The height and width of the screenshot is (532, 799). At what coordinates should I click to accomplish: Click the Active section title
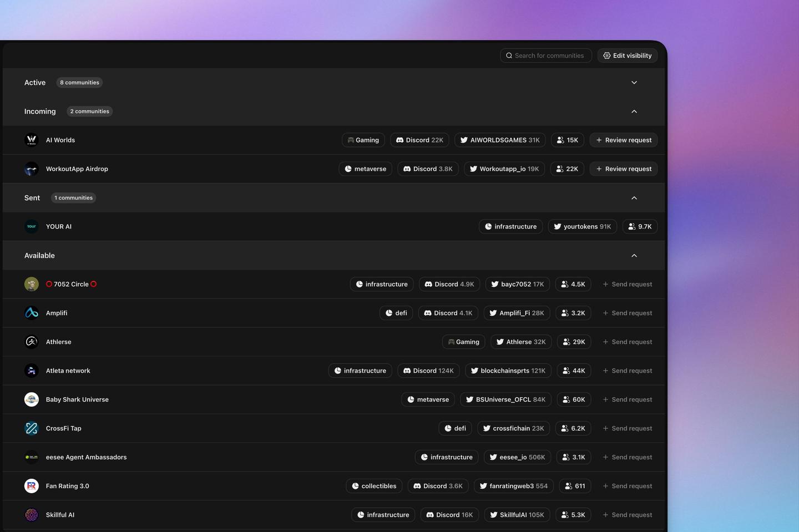(35, 83)
